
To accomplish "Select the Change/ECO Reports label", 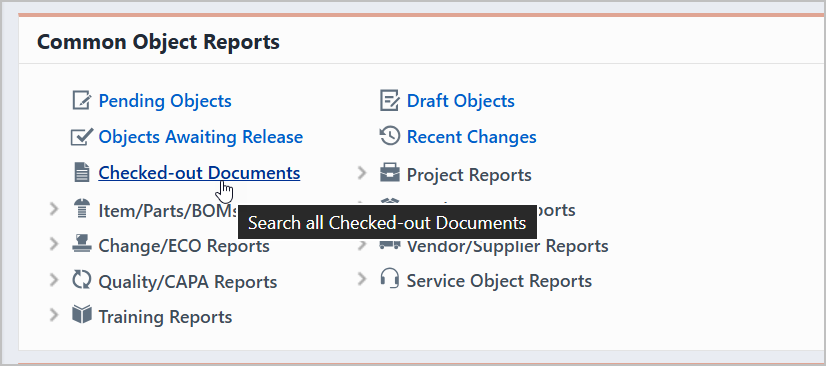I will (x=184, y=246).
